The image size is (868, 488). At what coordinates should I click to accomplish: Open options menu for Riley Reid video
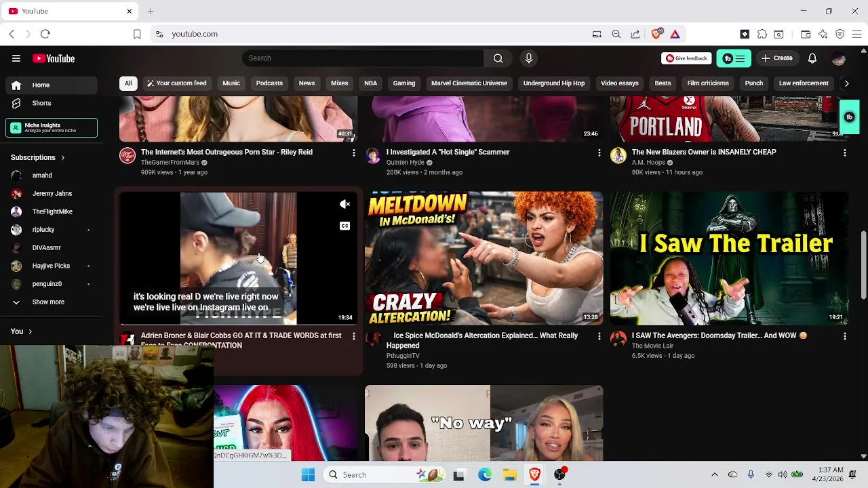353,153
